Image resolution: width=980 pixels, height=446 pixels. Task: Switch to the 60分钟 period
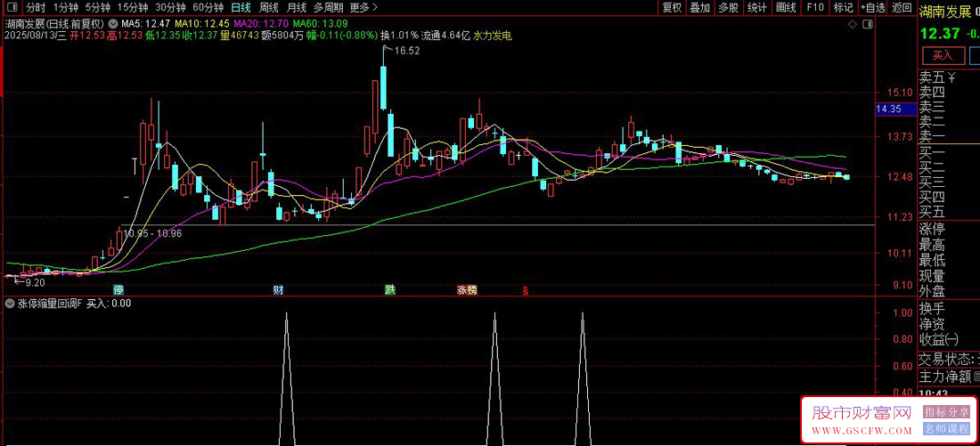pyautogui.click(x=208, y=7)
